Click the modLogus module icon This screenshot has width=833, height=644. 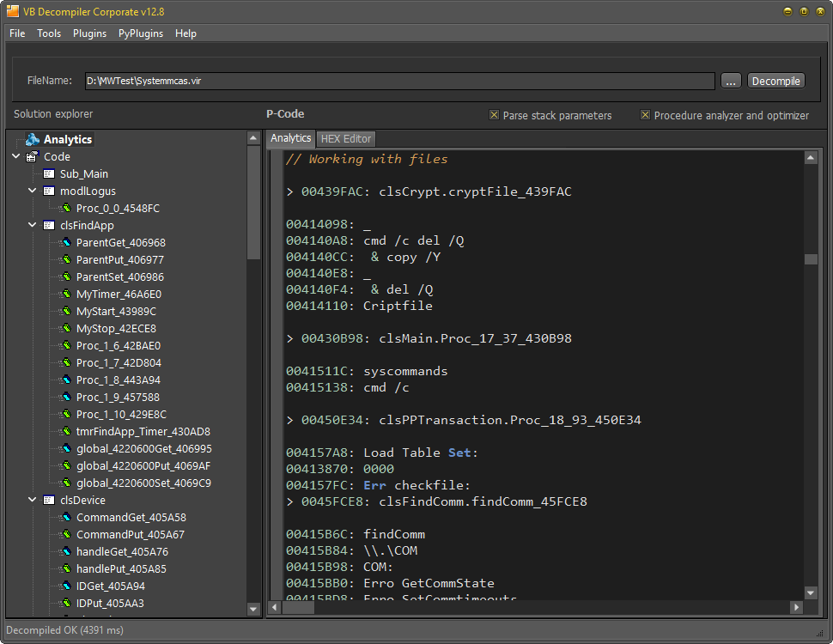pos(49,191)
